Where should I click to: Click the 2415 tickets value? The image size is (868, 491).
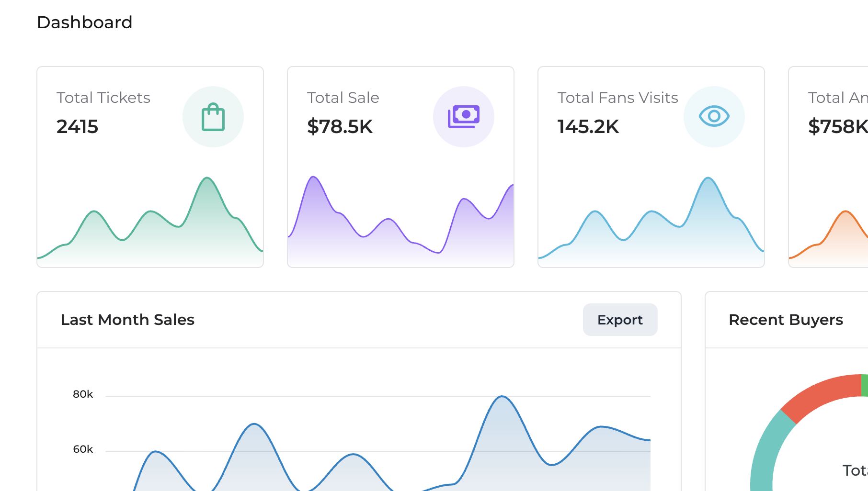[77, 127]
